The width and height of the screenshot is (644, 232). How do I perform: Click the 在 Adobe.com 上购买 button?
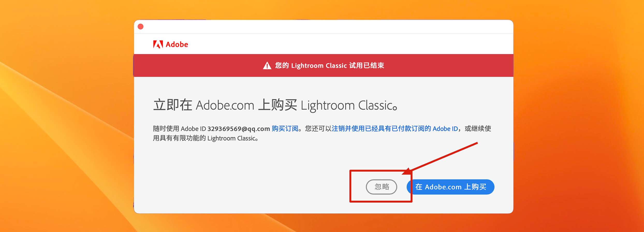click(450, 187)
